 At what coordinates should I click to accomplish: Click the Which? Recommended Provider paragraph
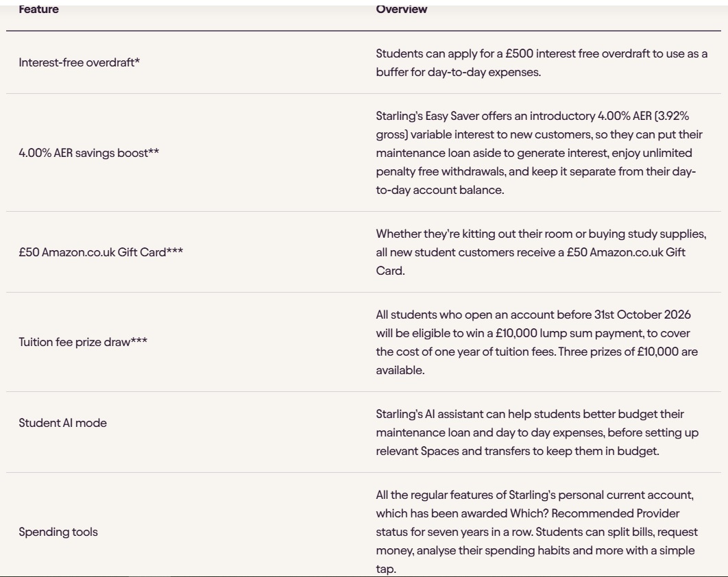click(537, 532)
